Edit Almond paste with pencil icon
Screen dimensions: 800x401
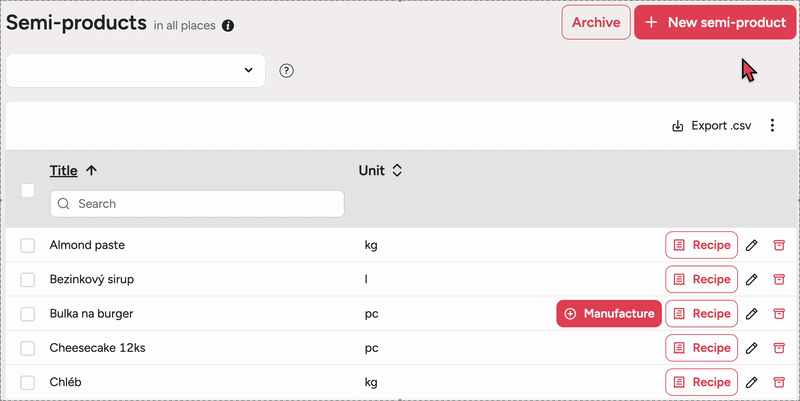(x=752, y=245)
